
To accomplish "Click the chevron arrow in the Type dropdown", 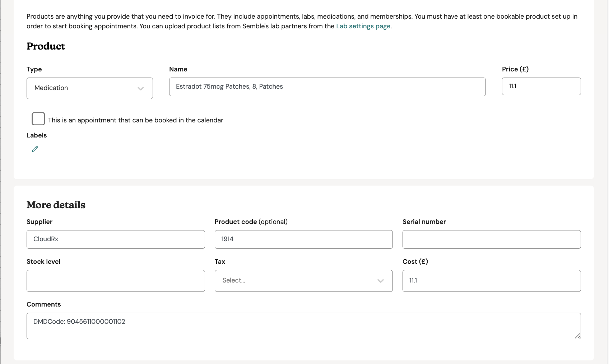I will 141,88.
